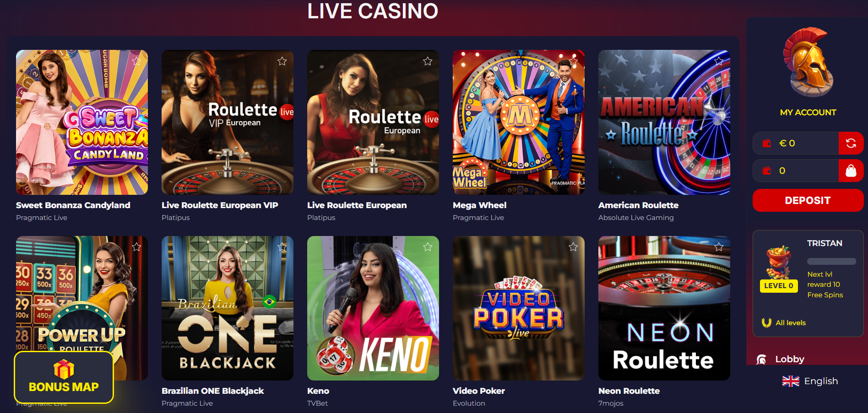Open the shopping bag shop icon
Screen dimensions: 868x413
851,171
